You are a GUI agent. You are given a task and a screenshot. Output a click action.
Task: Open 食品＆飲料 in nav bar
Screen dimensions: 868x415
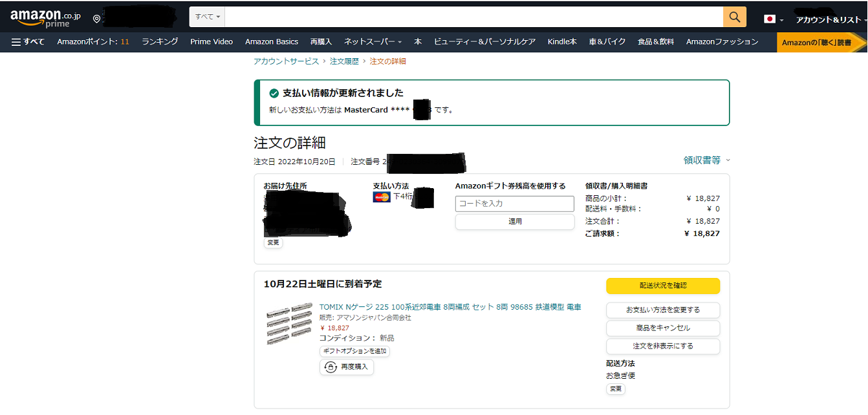pos(656,42)
